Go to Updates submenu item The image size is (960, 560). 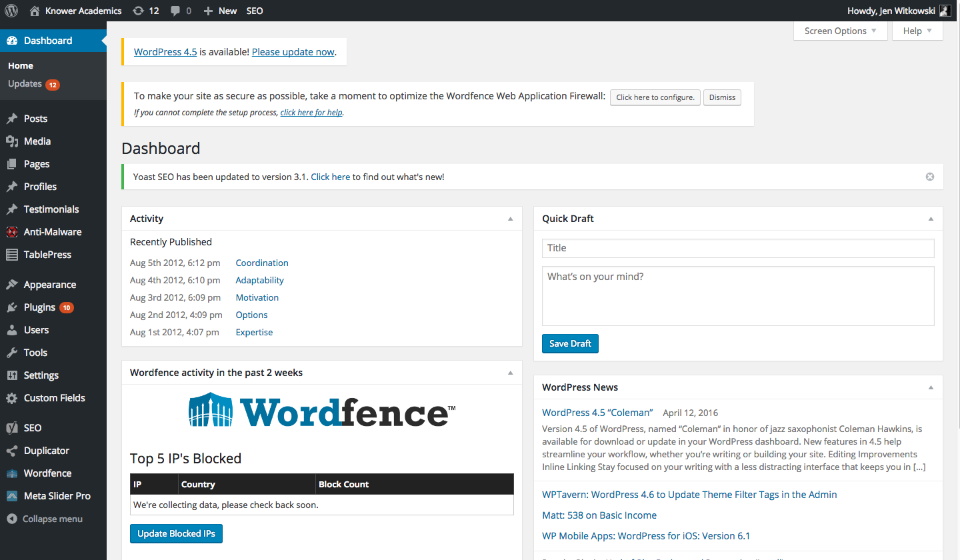(x=33, y=84)
